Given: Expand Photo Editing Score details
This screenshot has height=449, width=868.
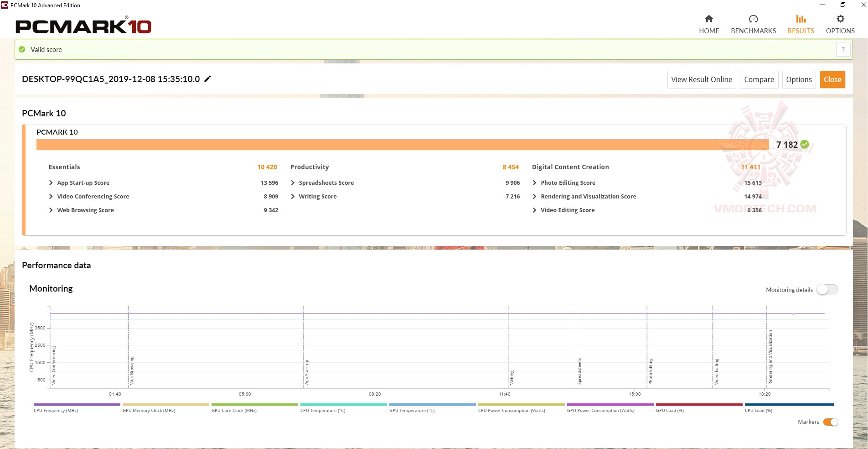Looking at the screenshot, I should coord(534,183).
